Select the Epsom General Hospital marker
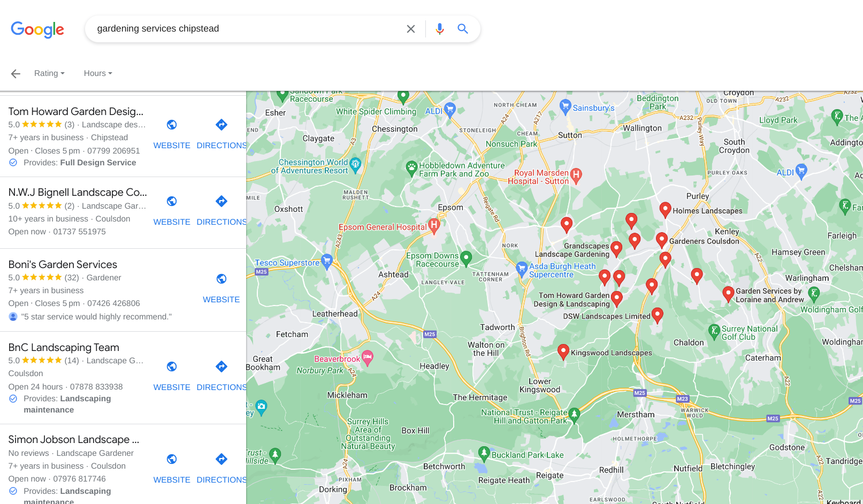 click(434, 225)
